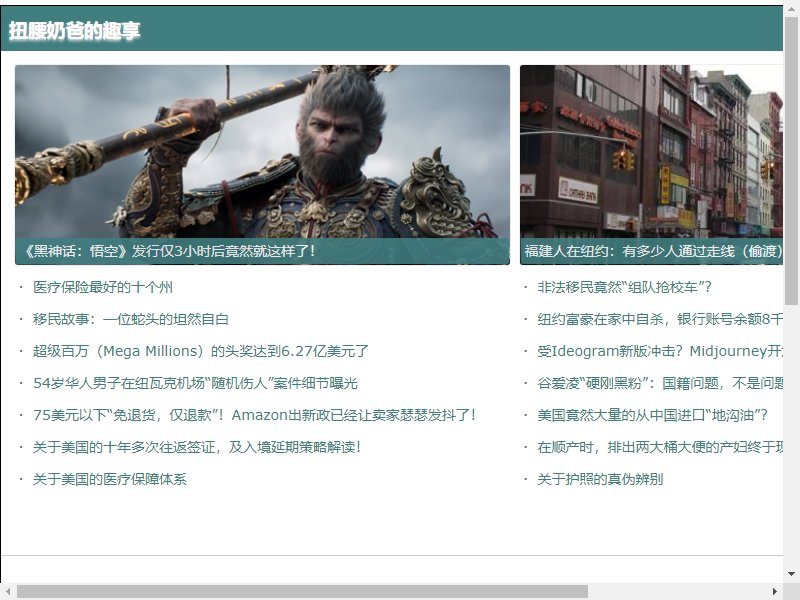Screen dimensions: 800x600
Task: Open 谷爱凌“硬刚黑粉” article
Action: (x=660, y=383)
